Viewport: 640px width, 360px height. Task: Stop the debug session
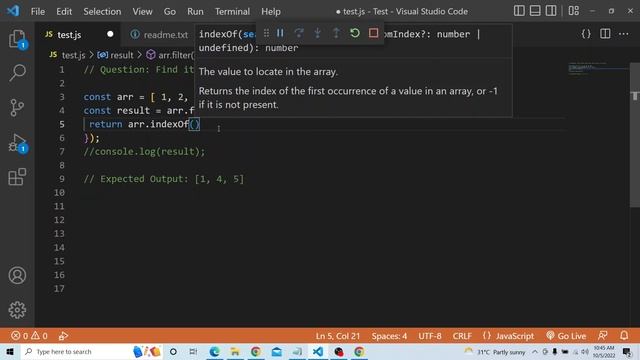[373, 33]
